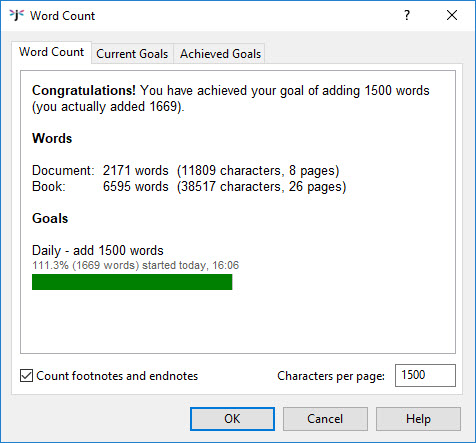Screen dimensions: 476x443
Task: Switch to the Current Goals tab
Action: [132, 53]
